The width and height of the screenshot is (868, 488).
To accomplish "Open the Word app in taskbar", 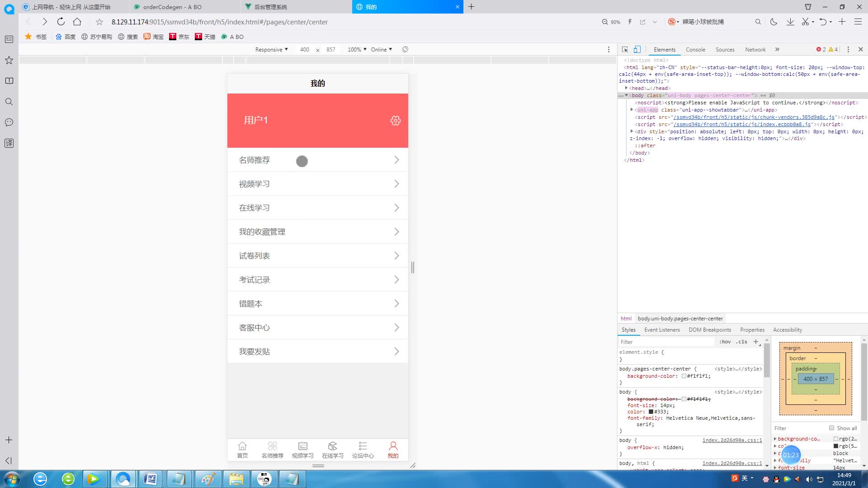I will 151,479.
